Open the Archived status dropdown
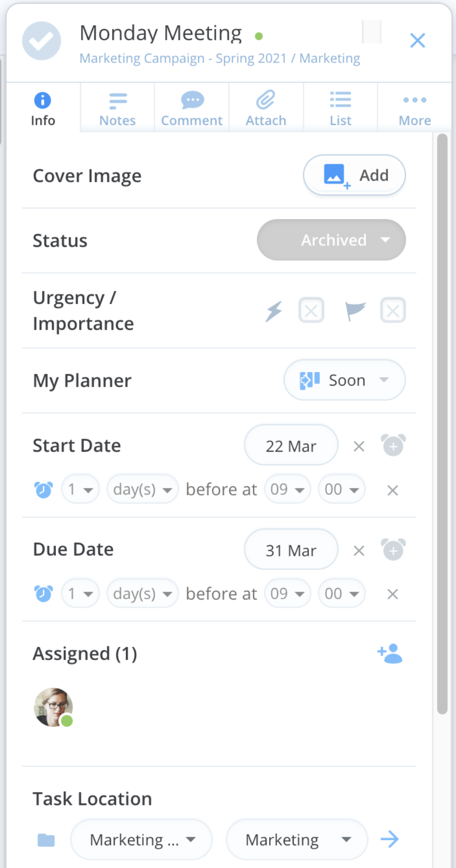The width and height of the screenshot is (456, 868). click(x=331, y=240)
